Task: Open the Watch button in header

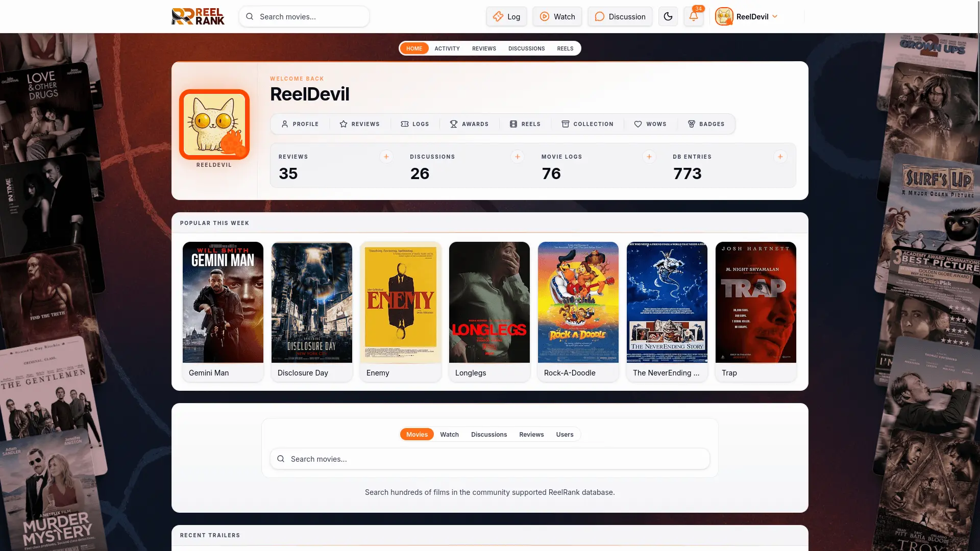Action: tap(557, 16)
